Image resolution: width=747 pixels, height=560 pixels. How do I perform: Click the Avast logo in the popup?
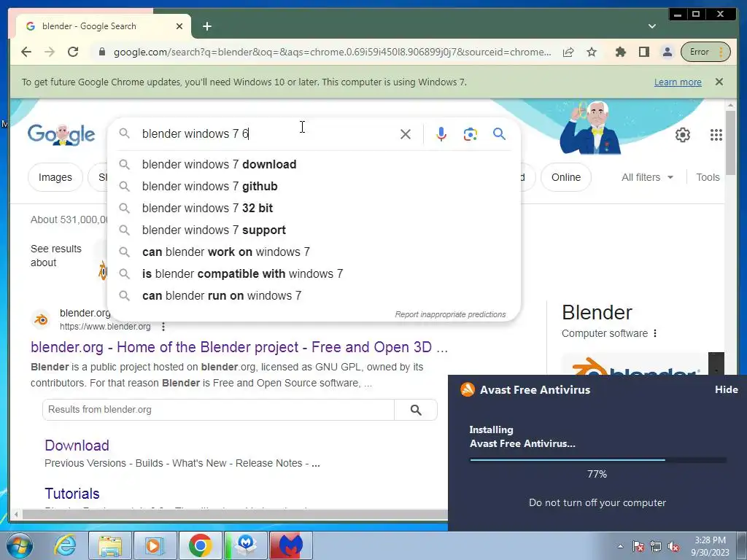click(468, 389)
